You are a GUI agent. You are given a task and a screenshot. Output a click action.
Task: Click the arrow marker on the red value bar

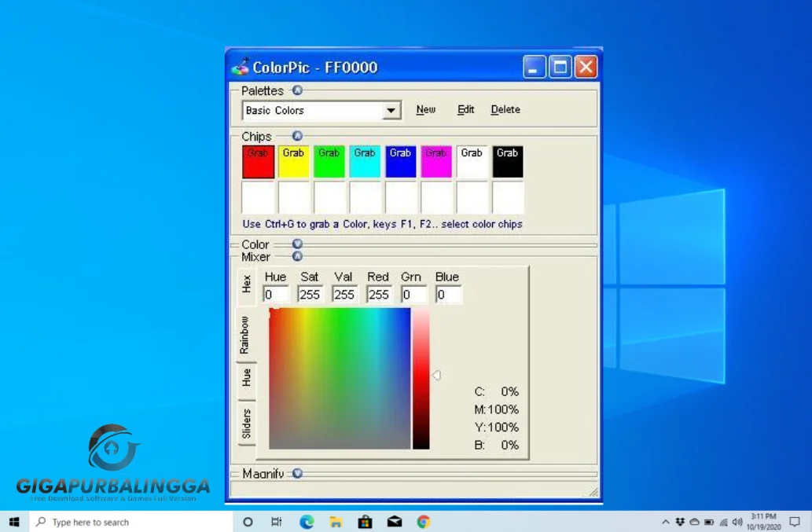[437, 375]
